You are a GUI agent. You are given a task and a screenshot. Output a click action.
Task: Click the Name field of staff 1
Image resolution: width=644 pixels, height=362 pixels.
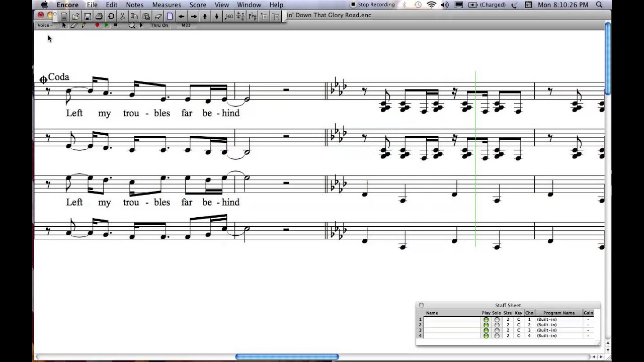point(452,320)
